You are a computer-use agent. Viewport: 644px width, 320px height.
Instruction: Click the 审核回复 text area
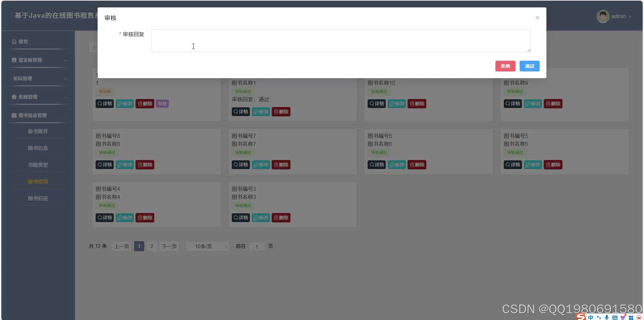[x=341, y=41]
